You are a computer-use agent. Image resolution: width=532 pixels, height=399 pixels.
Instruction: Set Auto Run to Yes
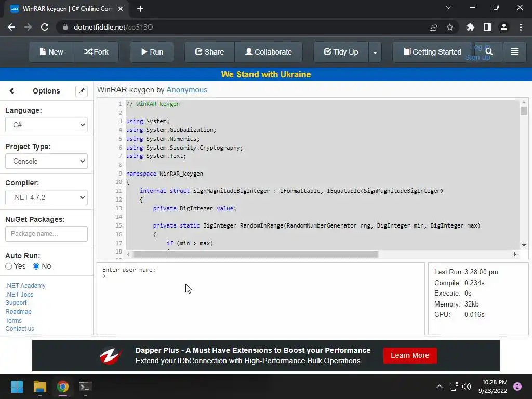pos(9,267)
